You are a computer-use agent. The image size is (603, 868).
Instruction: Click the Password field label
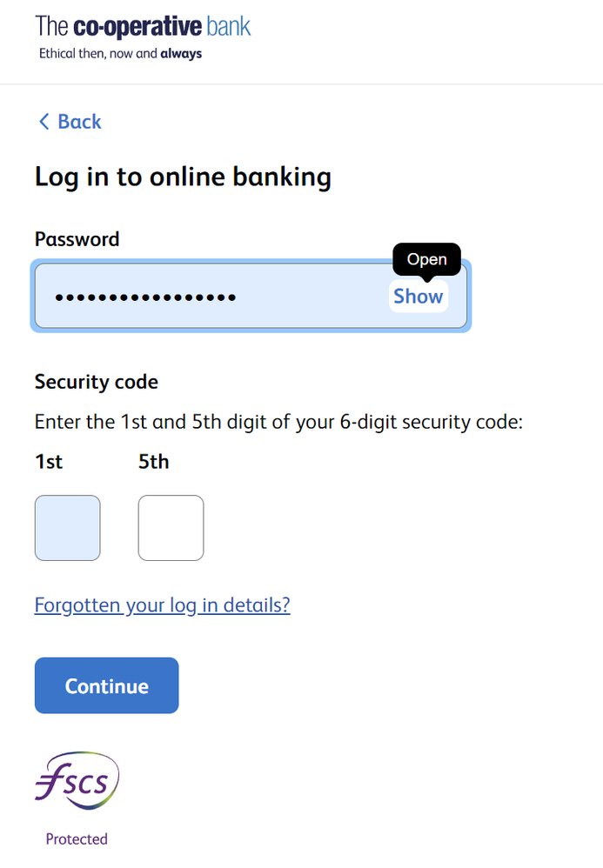pos(77,239)
